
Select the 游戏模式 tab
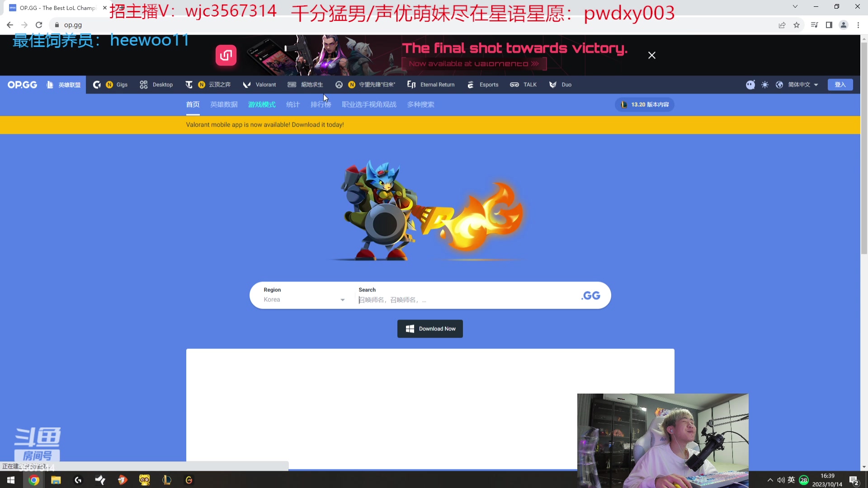coord(262,104)
